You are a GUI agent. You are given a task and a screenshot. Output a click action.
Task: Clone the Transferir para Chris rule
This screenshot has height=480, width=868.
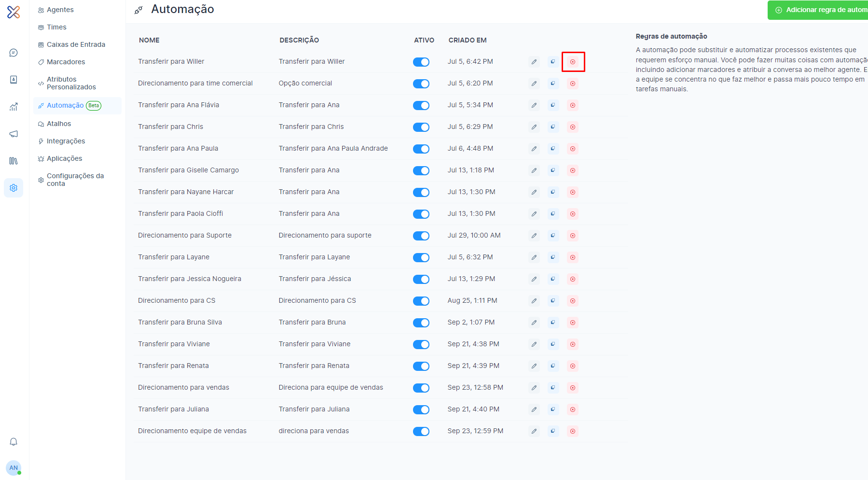[x=553, y=127]
